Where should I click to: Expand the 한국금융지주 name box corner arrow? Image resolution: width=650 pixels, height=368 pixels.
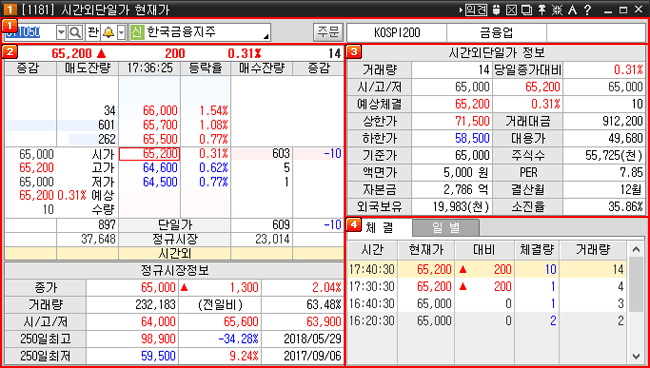[x=266, y=37]
